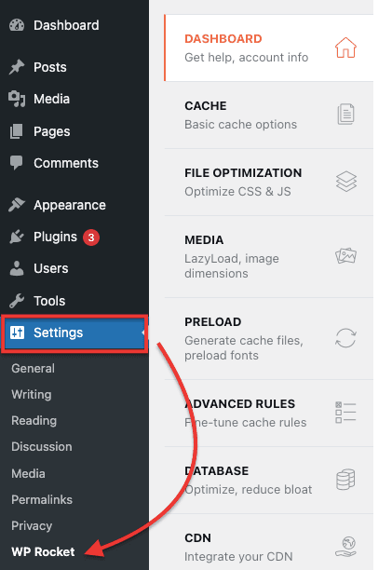Image resolution: width=392 pixels, height=570 pixels.
Task: Switch to the File Optimization tab
Action: (x=269, y=183)
